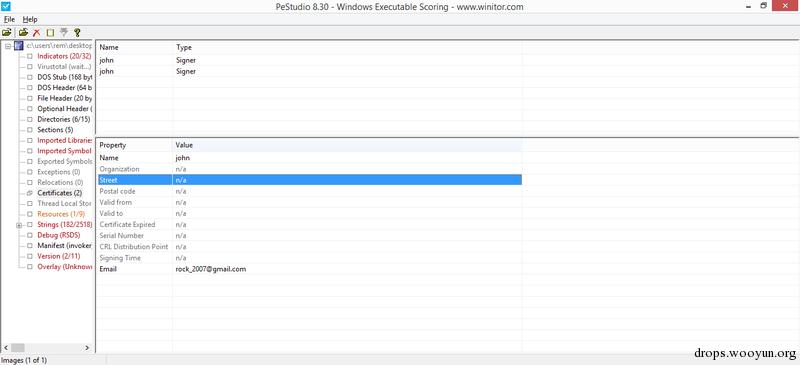Viewport: 800px width, 365px height.
Task: Select the first john Signer row
Action: tap(309, 60)
